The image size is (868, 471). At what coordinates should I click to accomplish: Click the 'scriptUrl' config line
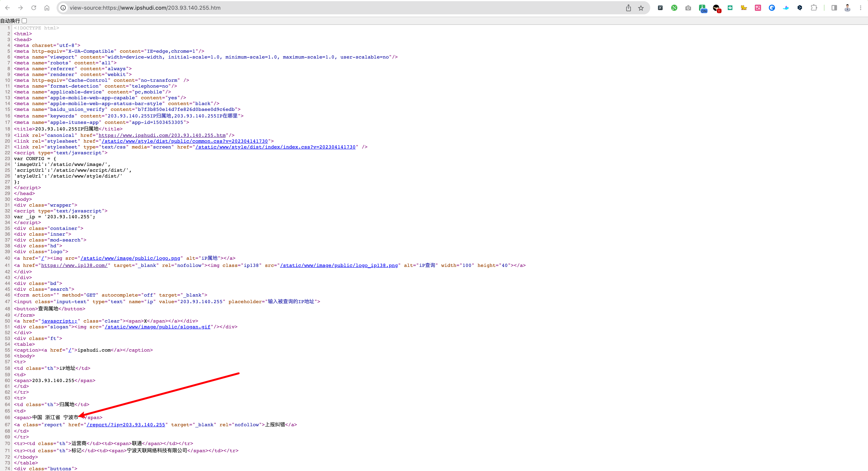tap(73, 170)
